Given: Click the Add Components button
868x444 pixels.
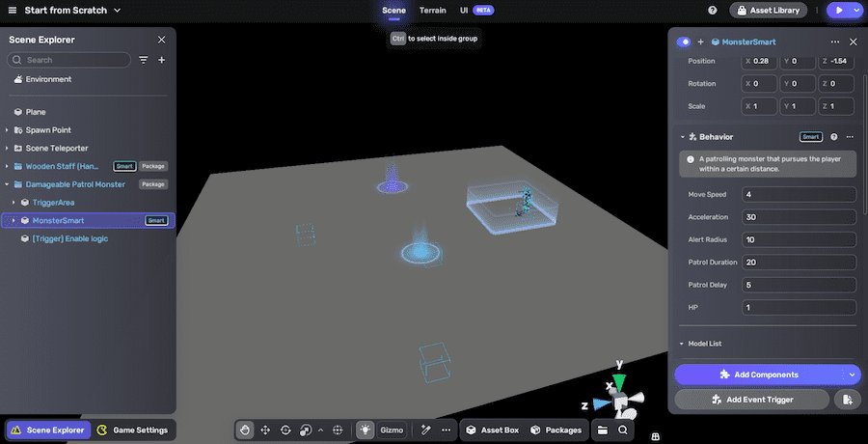Looking at the screenshot, I should (x=759, y=374).
